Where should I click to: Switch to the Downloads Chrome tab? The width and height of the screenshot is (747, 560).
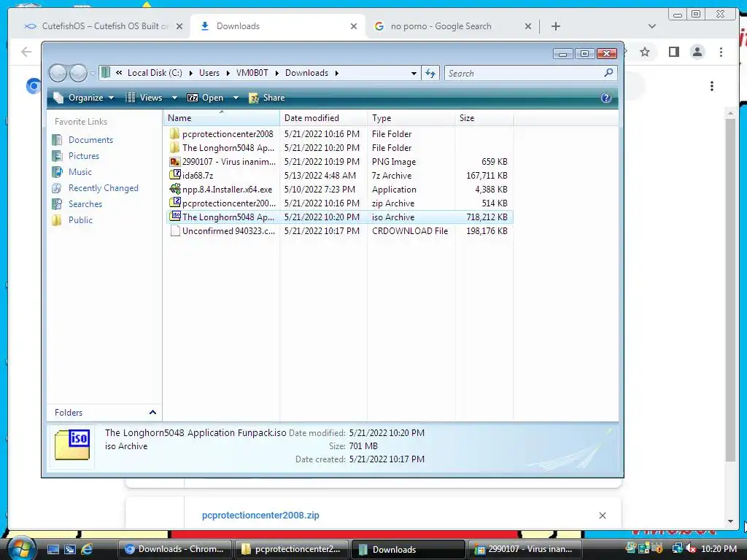[x=278, y=26]
